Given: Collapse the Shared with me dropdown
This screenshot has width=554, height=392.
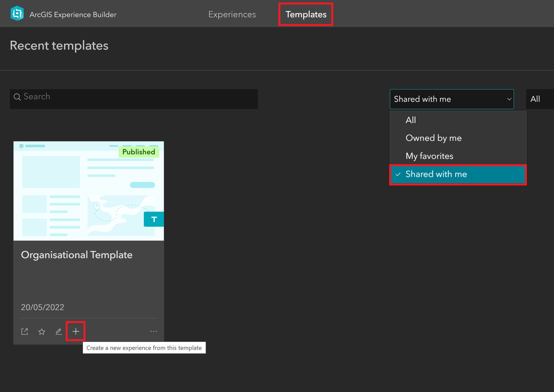Looking at the screenshot, I should [x=452, y=99].
